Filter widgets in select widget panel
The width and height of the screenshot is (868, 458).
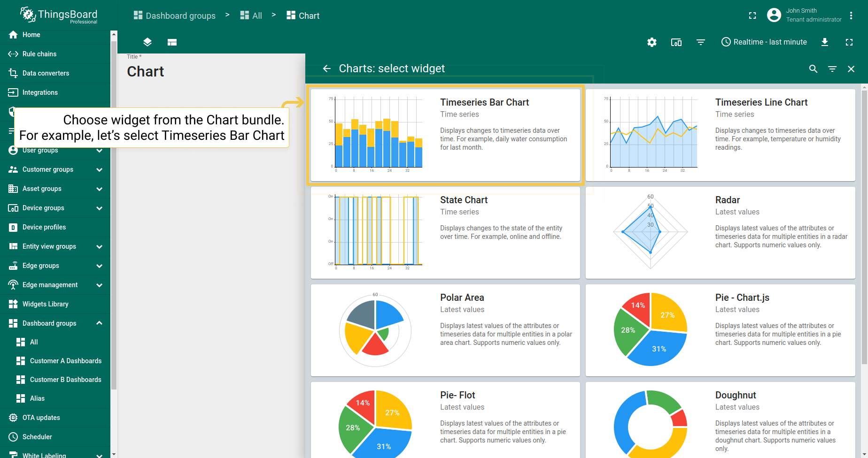(x=832, y=69)
